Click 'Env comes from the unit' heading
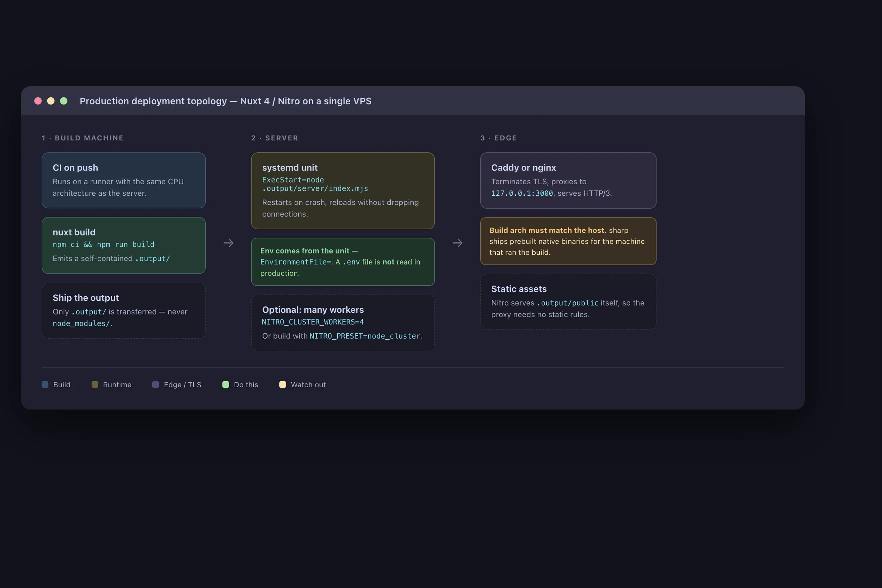Image resolution: width=882 pixels, height=588 pixels. (304, 251)
